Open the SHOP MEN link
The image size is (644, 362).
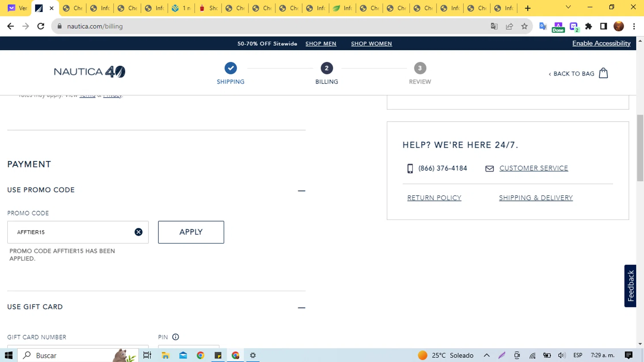pos(321,43)
